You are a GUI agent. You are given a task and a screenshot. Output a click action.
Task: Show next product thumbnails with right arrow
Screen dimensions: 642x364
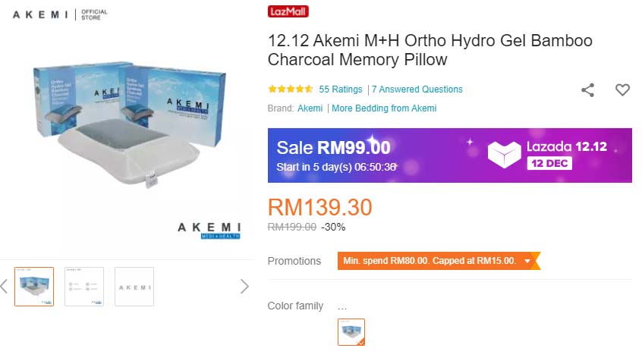(x=244, y=287)
